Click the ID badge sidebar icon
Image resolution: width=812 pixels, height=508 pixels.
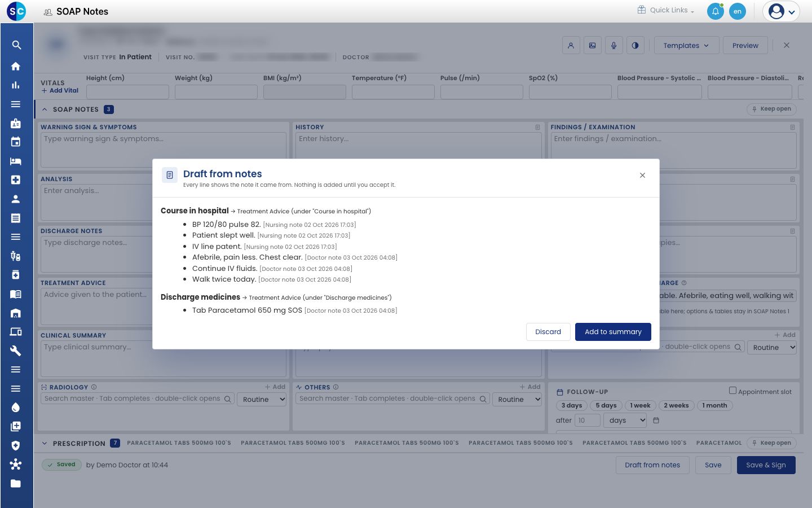coord(16,123)
